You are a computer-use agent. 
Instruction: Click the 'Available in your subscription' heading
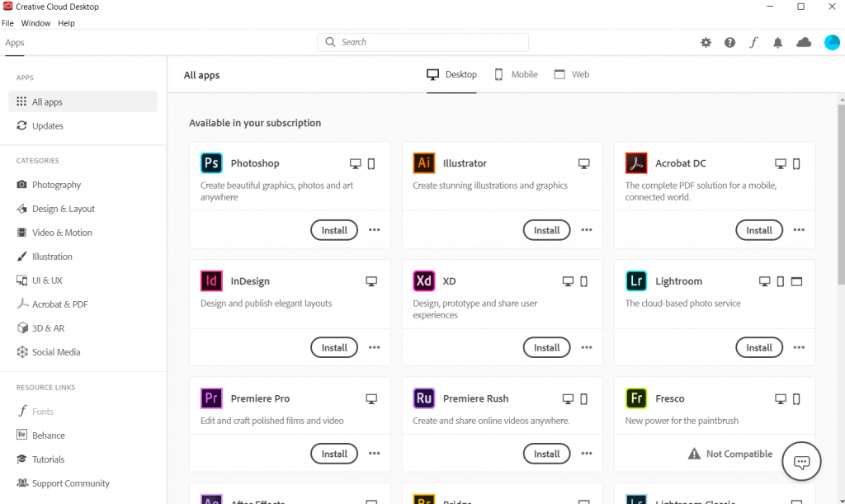255,123
